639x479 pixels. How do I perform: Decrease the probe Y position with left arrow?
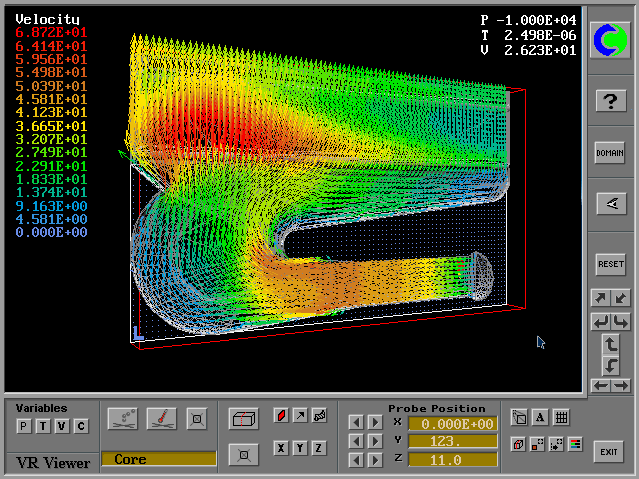coord(356,441)
